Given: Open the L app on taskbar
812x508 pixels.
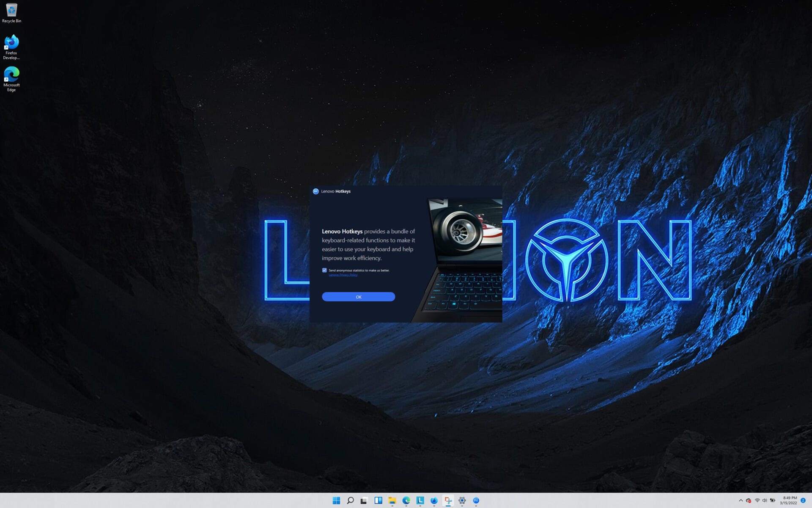Looking at the screenshot, I should (x=420, y=500).
